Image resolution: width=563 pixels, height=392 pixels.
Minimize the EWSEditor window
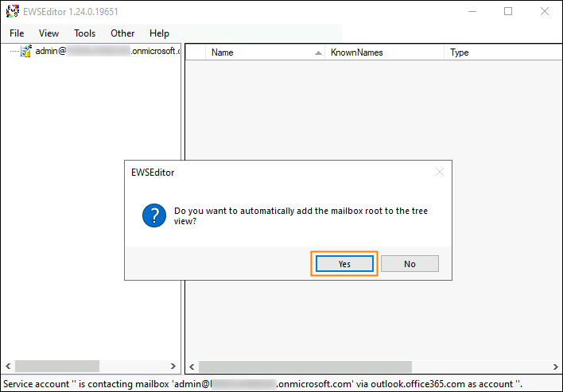tap(472, 11)
